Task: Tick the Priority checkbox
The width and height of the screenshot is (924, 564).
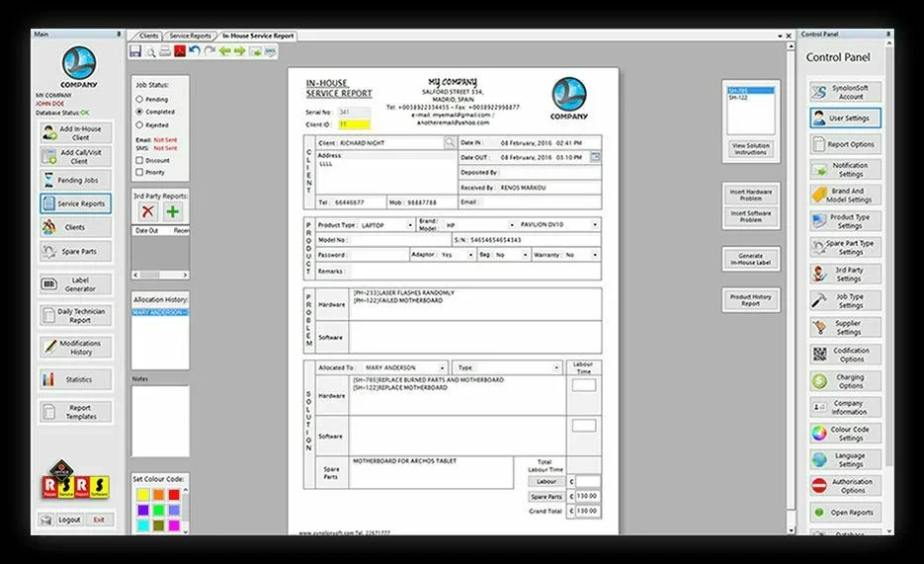Action: point(139,173)
